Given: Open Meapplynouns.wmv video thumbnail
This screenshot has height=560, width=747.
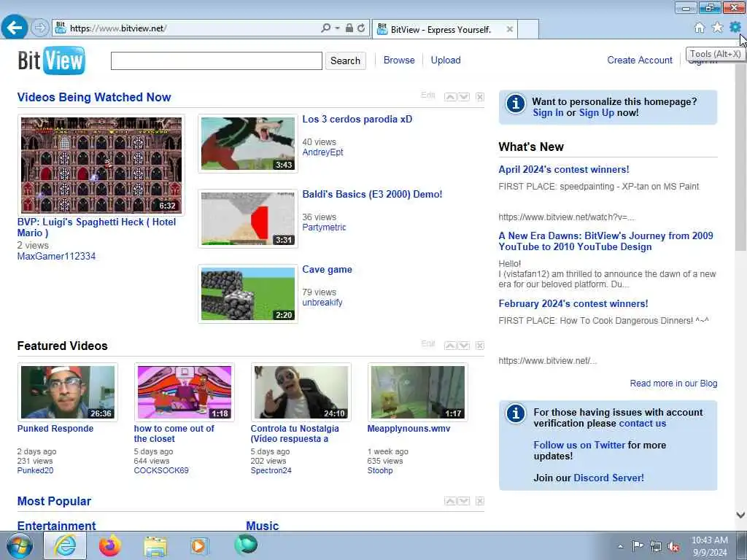Looking at the screenshot, I should coord(418,392).
